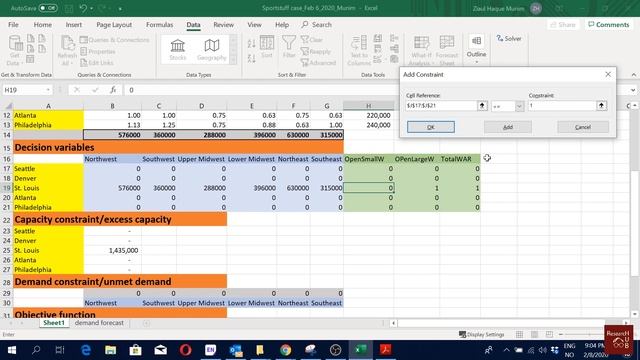The image size is (640, 360).
Task: Open Opera browser from taskbar
Action: (x=185, y=350)
